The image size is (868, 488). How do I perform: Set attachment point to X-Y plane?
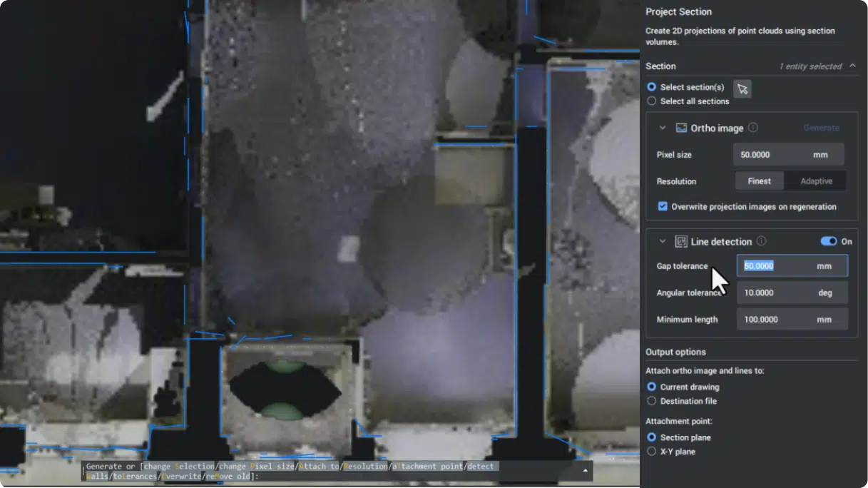(651, 451)
